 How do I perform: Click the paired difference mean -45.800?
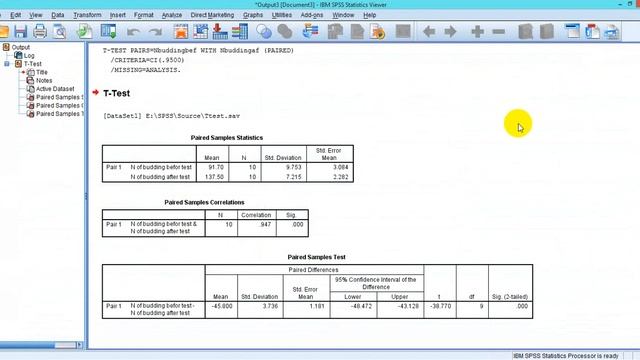222,306
